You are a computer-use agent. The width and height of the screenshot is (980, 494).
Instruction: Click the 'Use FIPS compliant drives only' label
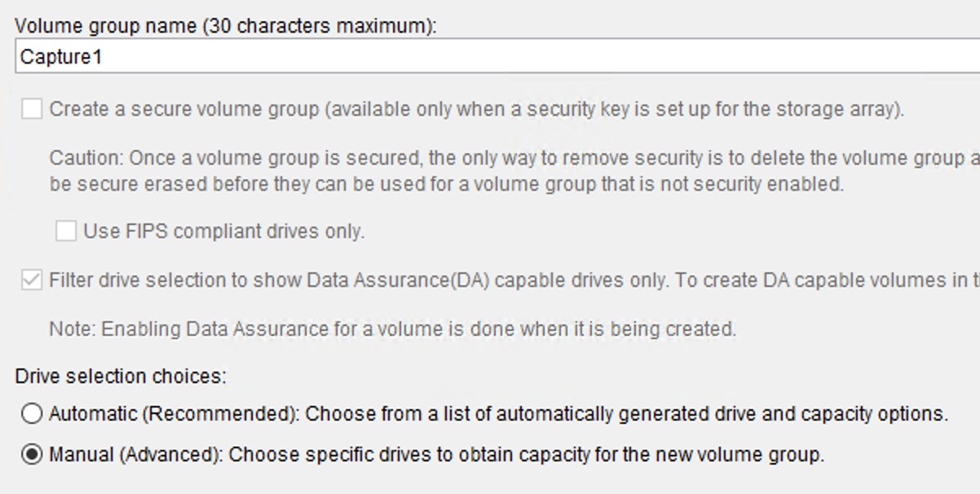coord(223,232)
